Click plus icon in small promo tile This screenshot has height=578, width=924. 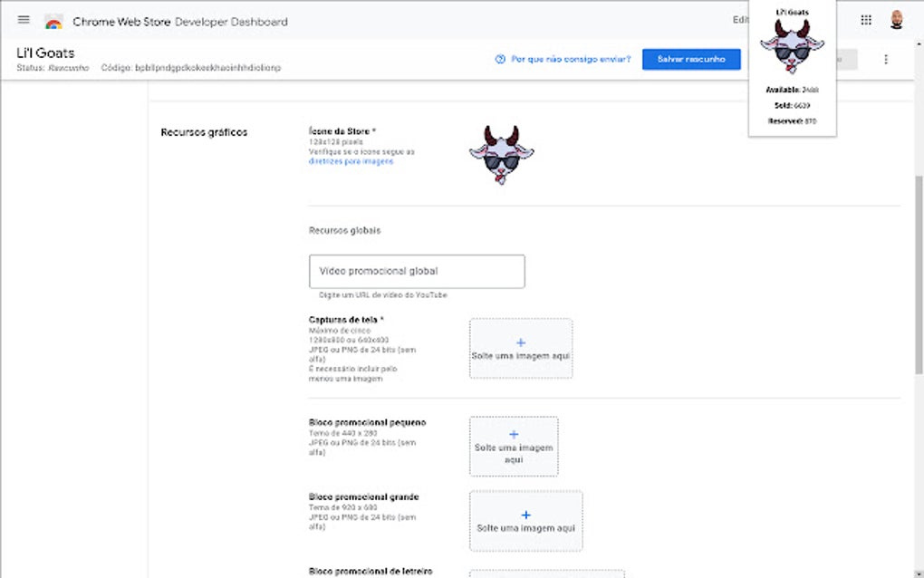coord(514,435)
